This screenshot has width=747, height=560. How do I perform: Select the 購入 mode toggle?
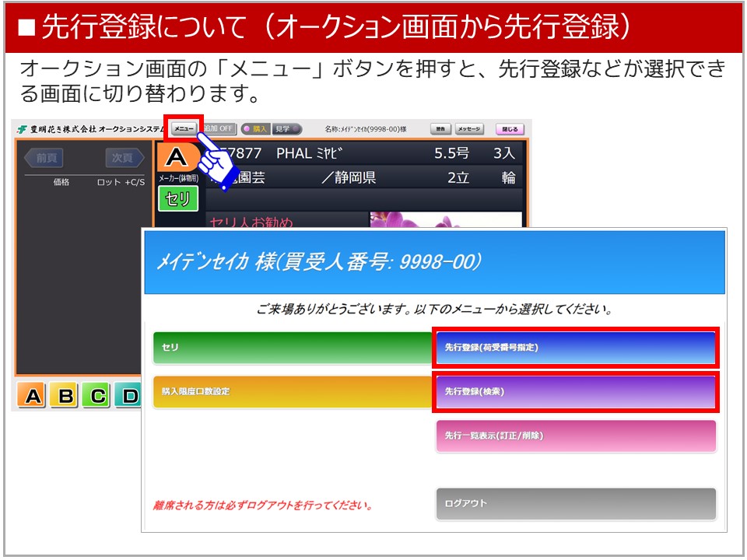(x=255, y=129)
